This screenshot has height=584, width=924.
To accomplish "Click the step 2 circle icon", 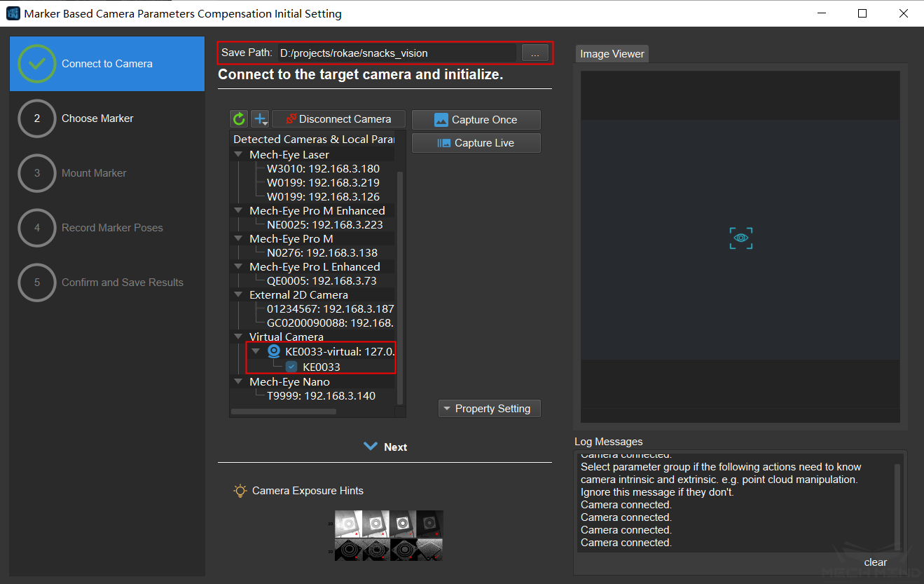I will click(37, 118).
